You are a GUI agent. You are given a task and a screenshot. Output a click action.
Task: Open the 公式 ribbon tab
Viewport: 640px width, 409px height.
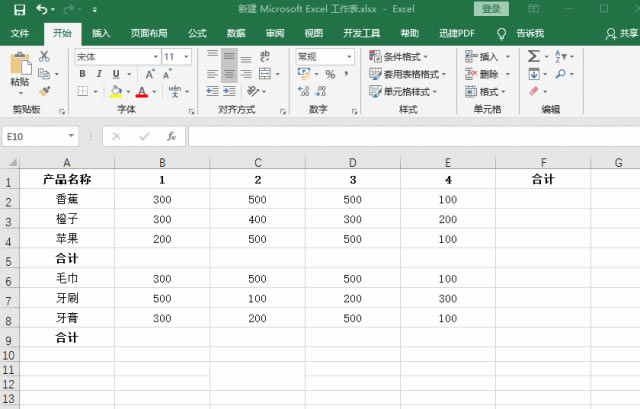tap(197, 33)
